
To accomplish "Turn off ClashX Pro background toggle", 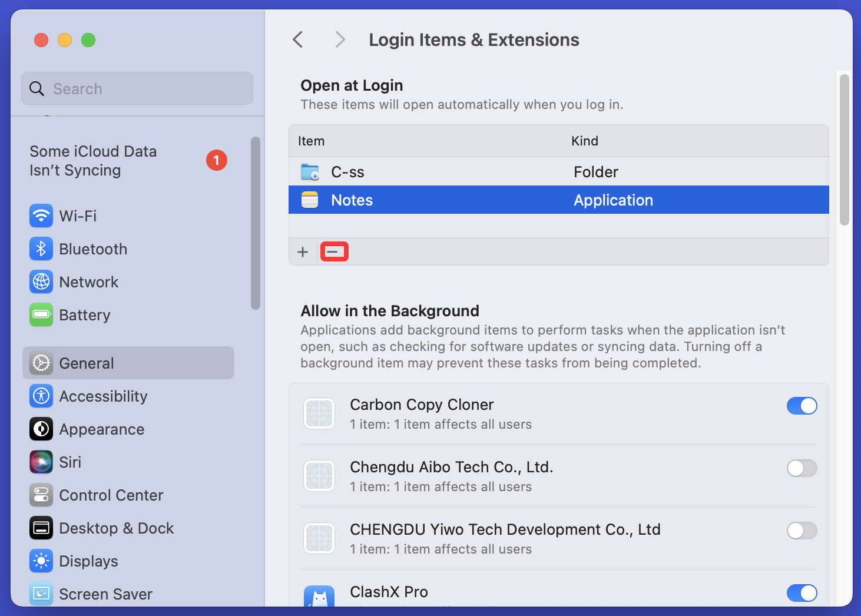I will [802, 593].
